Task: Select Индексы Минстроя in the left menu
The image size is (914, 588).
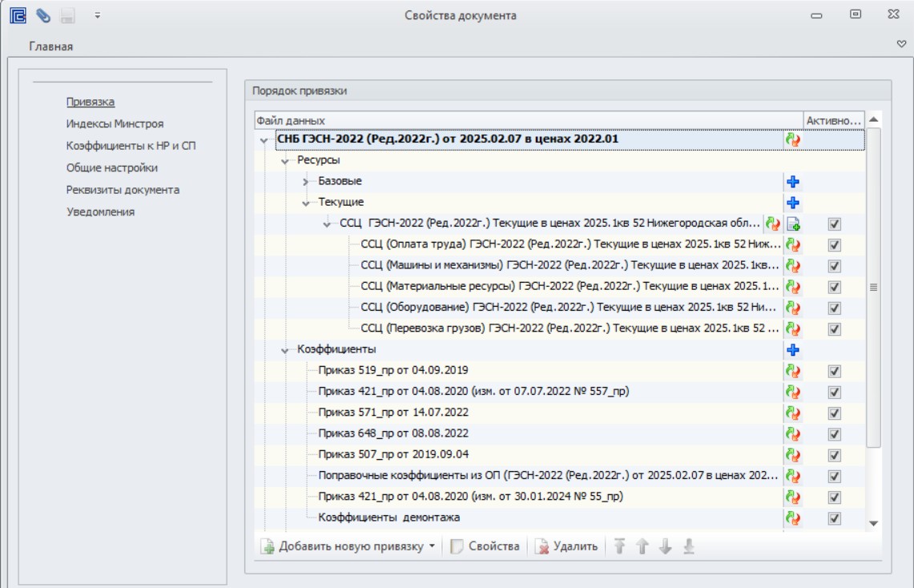Action: (x=115, y=123)
